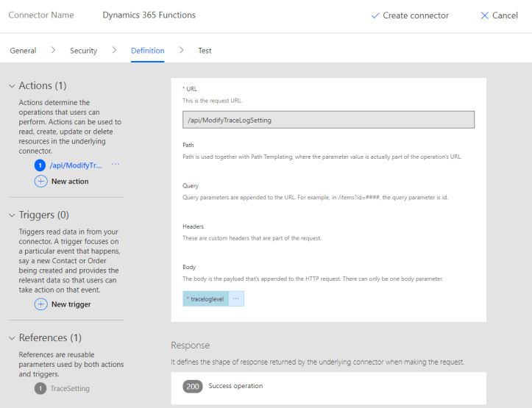This screenshot has width=532, height=408.
Task: Open ellipsis menu on traceloglevel body parameter
Action: (x=236, y=299)
